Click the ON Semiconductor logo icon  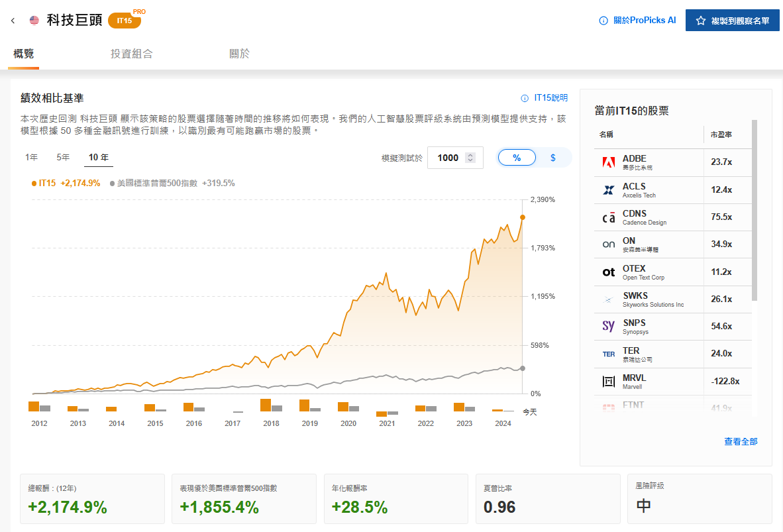[609, 244]
